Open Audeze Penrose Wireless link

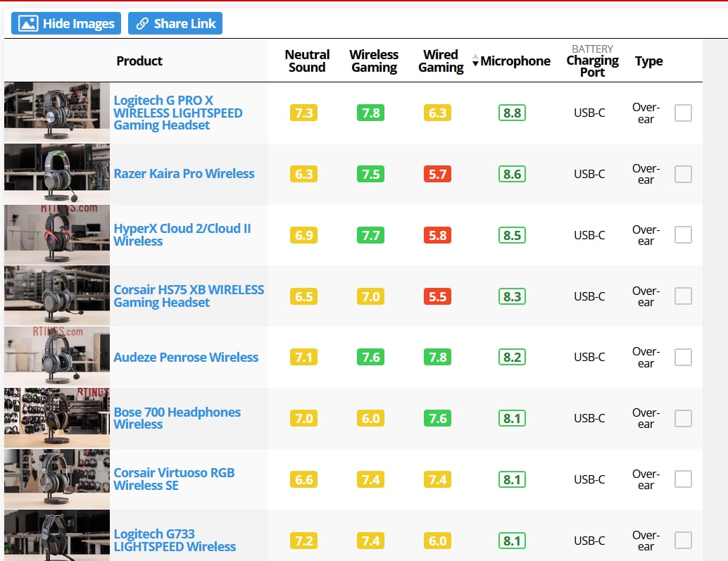[x=186, y=358]
